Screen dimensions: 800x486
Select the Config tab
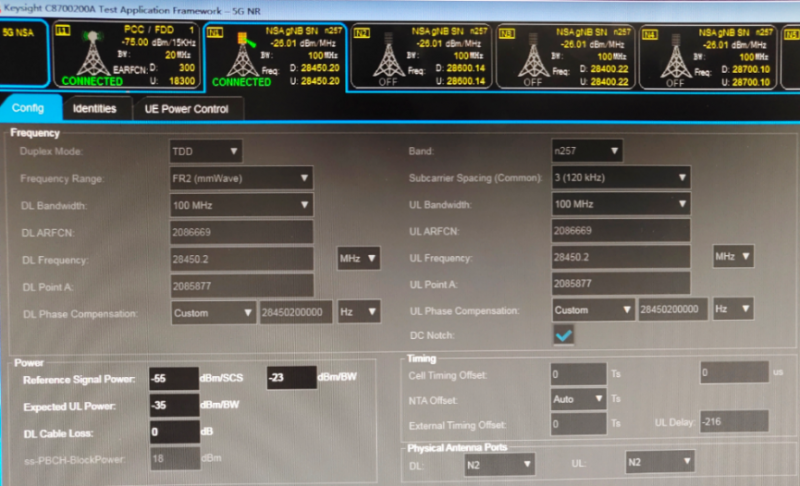[x=30, y=108]
